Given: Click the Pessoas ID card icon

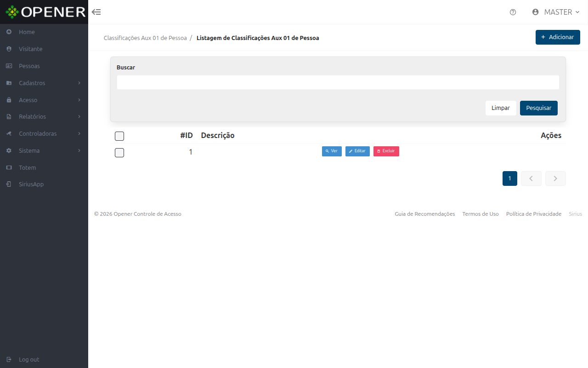Looking at the screenshot, I should [9, 66].
